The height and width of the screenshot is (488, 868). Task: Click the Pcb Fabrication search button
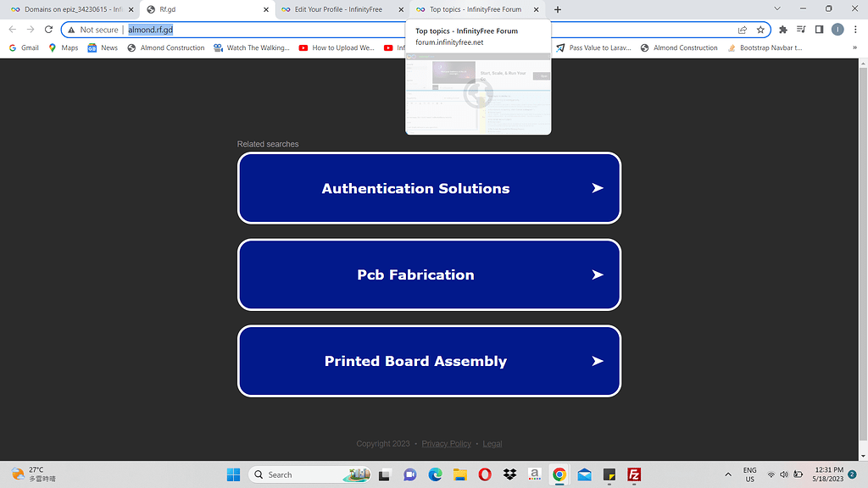429,274
